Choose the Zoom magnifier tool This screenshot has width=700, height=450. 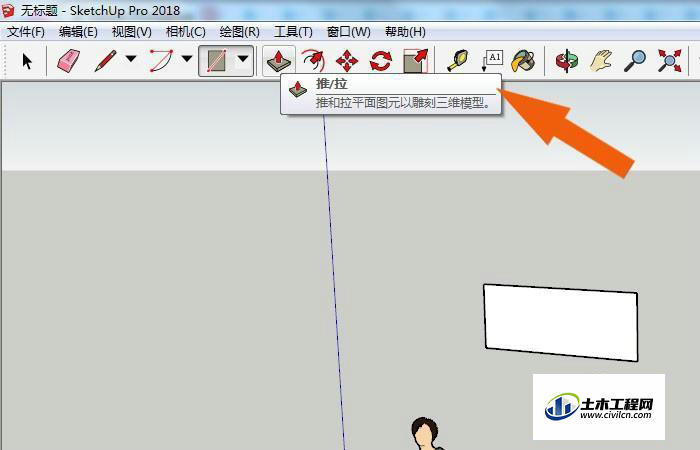coord(634,61)
